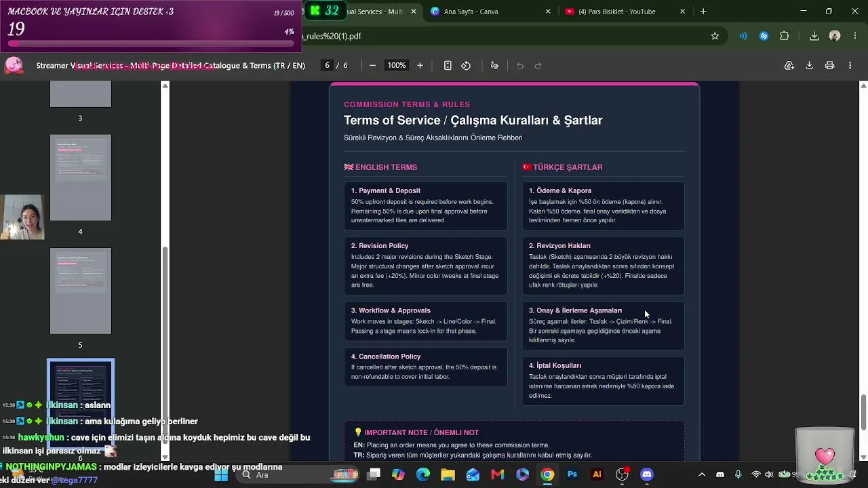The width and height of the screenshot is (868, 488).
Task: Close the Pars Bisiklet YouTube tab
Action: [x=682, y=12]
